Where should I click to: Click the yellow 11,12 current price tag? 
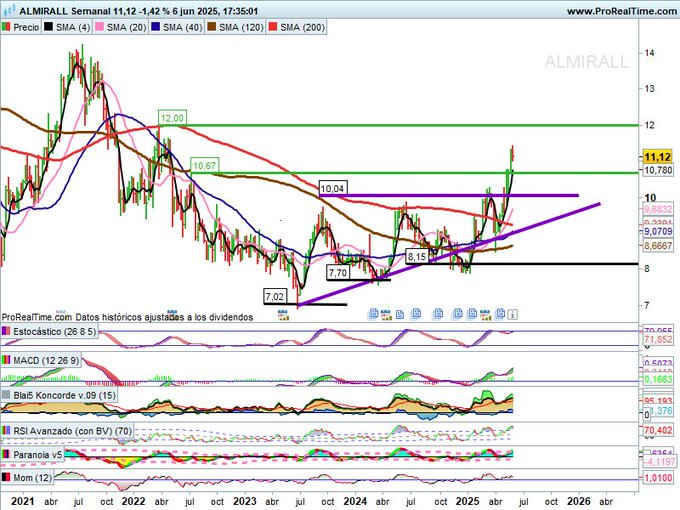[657, 157]
